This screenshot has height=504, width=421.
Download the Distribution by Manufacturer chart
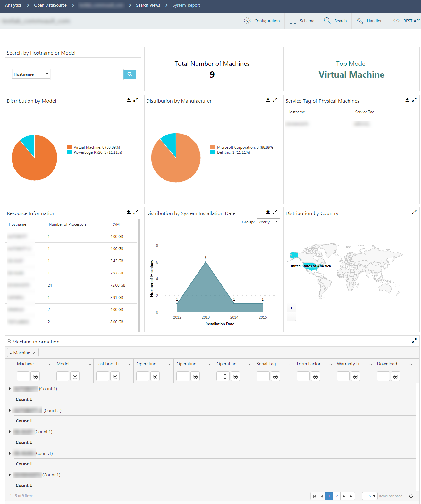[268, 100]
